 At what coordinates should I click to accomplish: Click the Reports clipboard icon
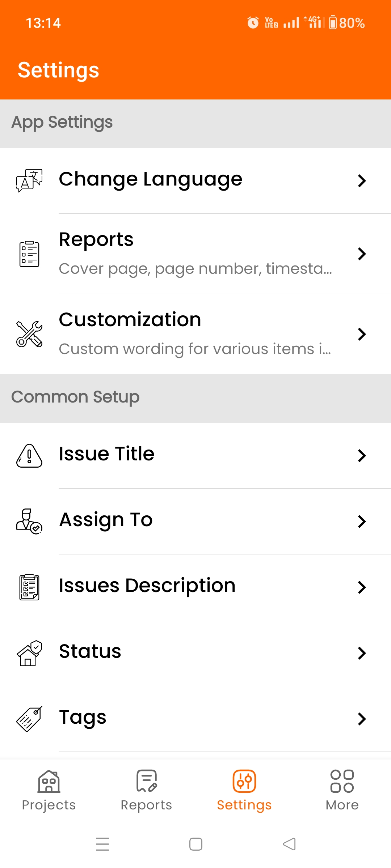click(29, 253)
